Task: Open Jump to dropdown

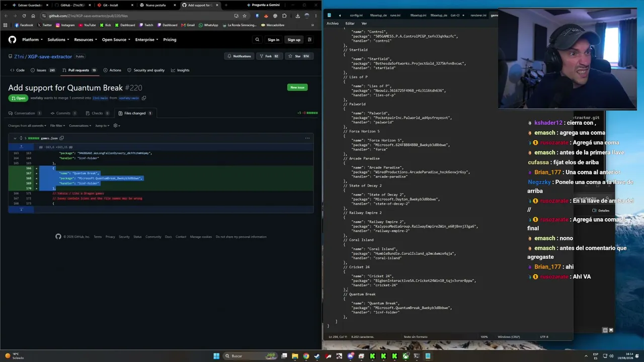Action: 102,126
